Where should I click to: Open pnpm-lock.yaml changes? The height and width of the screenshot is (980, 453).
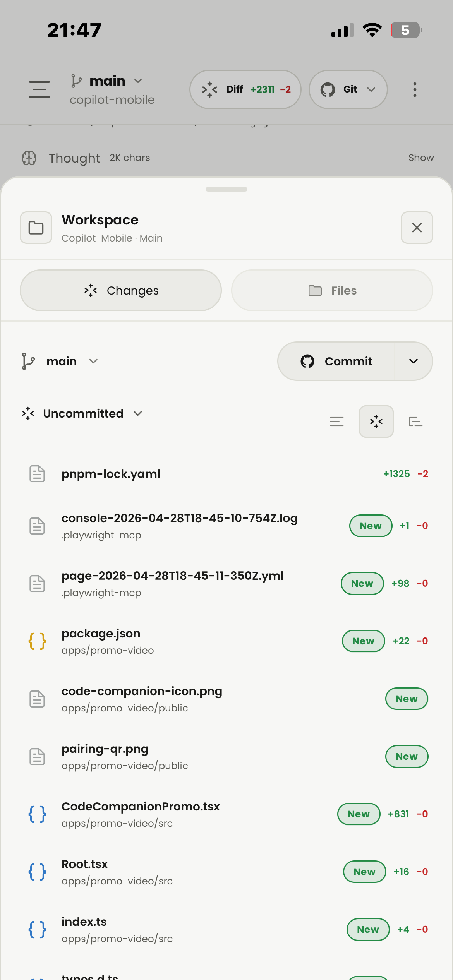(x=226, y=474)
